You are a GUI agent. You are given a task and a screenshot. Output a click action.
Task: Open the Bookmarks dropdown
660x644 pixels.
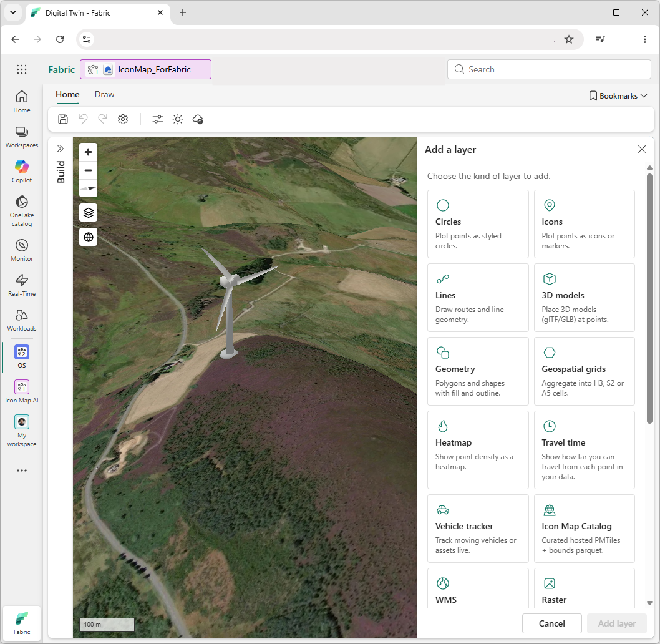pyautogui.click(x=618, y=96)
